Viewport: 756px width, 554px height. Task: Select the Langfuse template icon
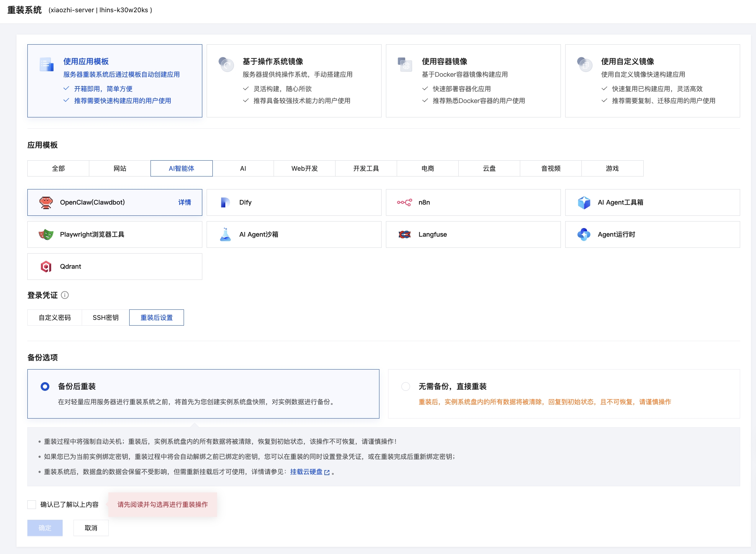(x=405, y=234)
